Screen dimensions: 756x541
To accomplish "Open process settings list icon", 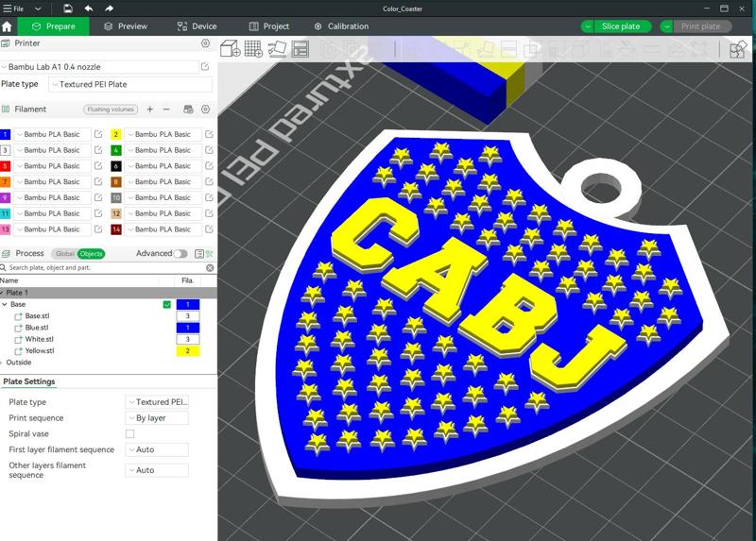I will point(199,253).
